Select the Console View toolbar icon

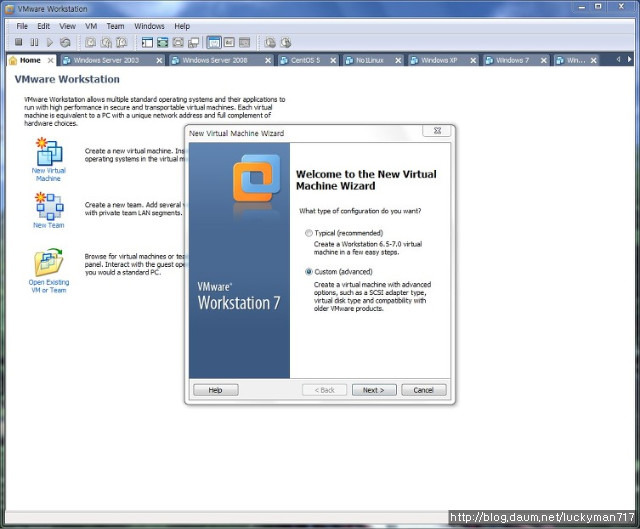(244, 42)
